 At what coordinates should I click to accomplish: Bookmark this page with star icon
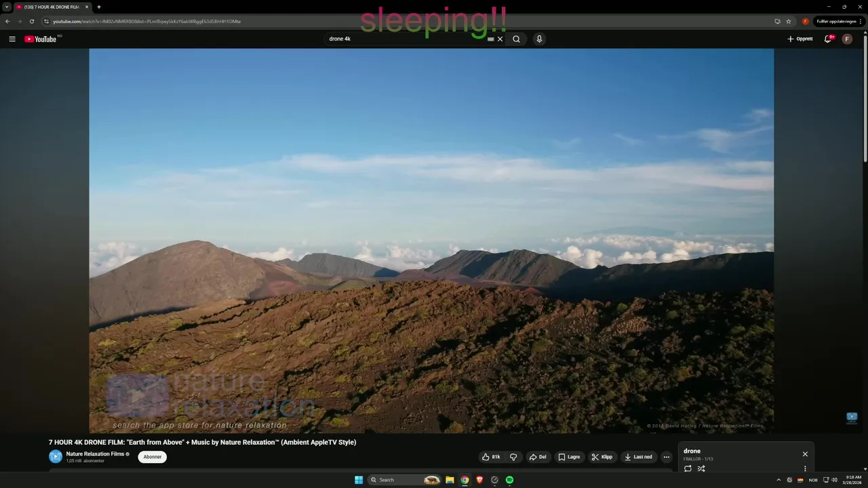pos(789,21)
